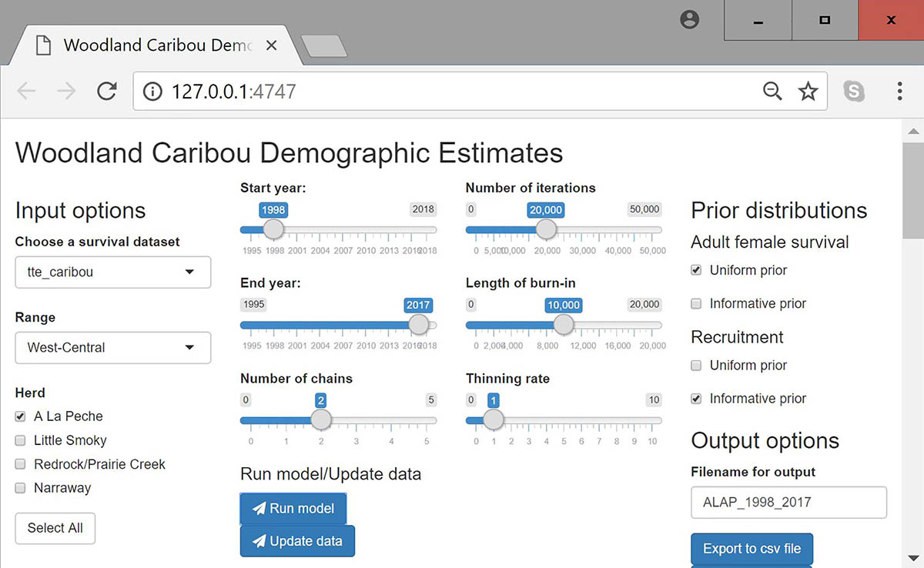Click the Filename for output field
This screenshot has width=924, height=568.
click(x=789, y=503)
